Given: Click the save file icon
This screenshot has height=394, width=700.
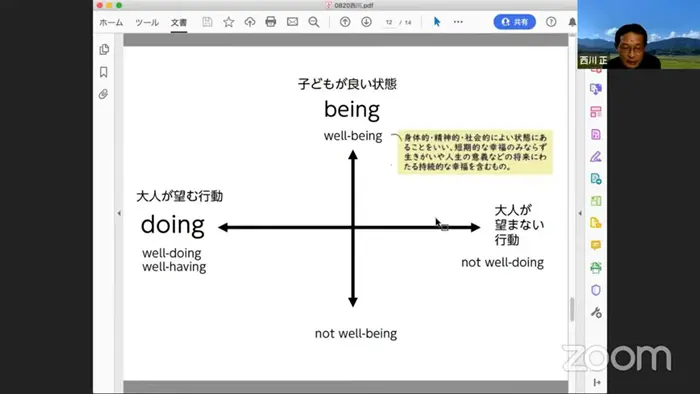Looking at the screenshot, I should click(207, 22).
